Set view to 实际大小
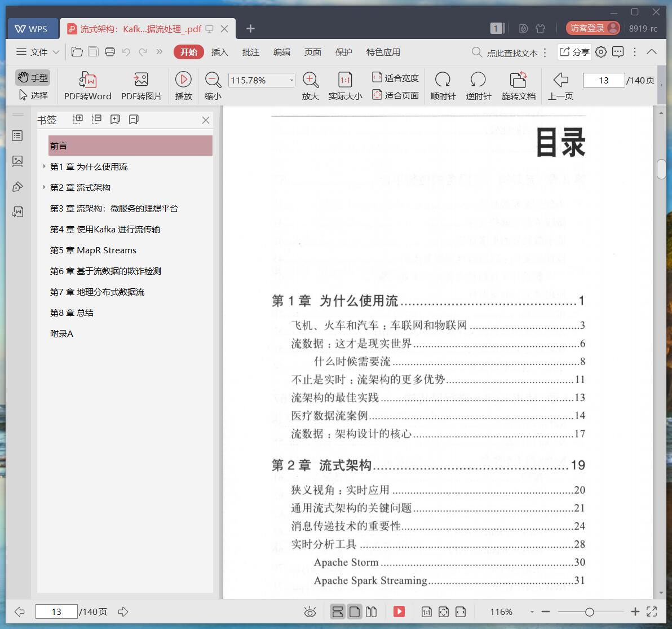 346,86
